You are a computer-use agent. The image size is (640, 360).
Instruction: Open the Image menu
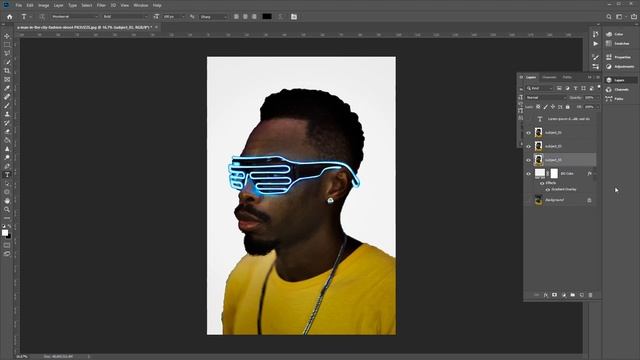pos(43,5)
